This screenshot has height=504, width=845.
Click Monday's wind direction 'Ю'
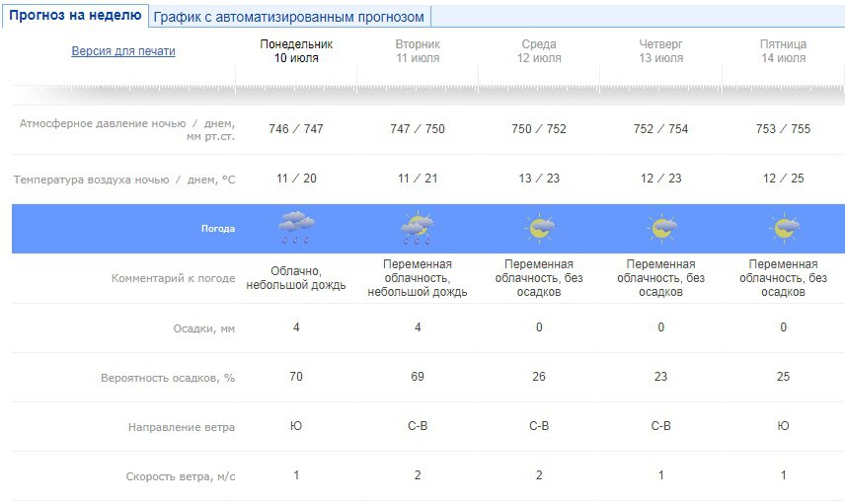tap(296, 426)
